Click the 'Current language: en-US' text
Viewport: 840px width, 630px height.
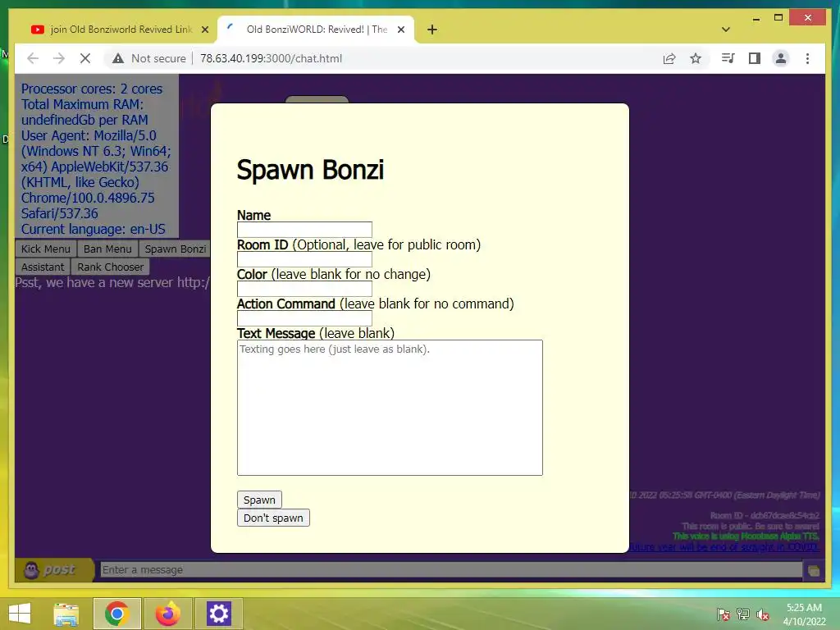coord(94,230)
